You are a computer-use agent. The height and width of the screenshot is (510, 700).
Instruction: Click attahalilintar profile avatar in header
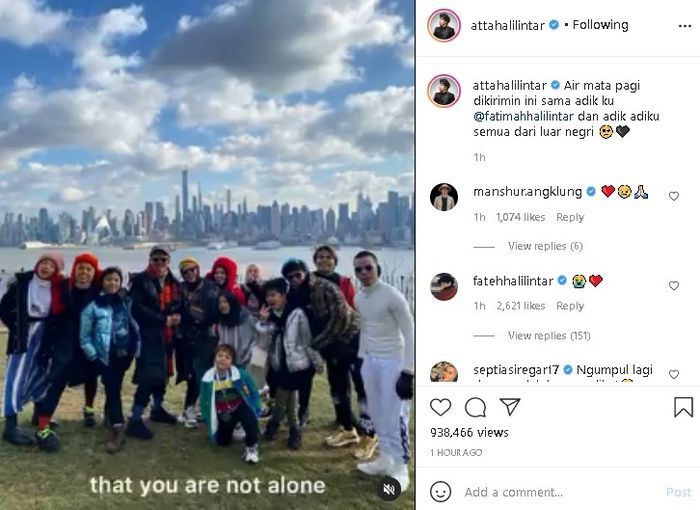(444, 25)
